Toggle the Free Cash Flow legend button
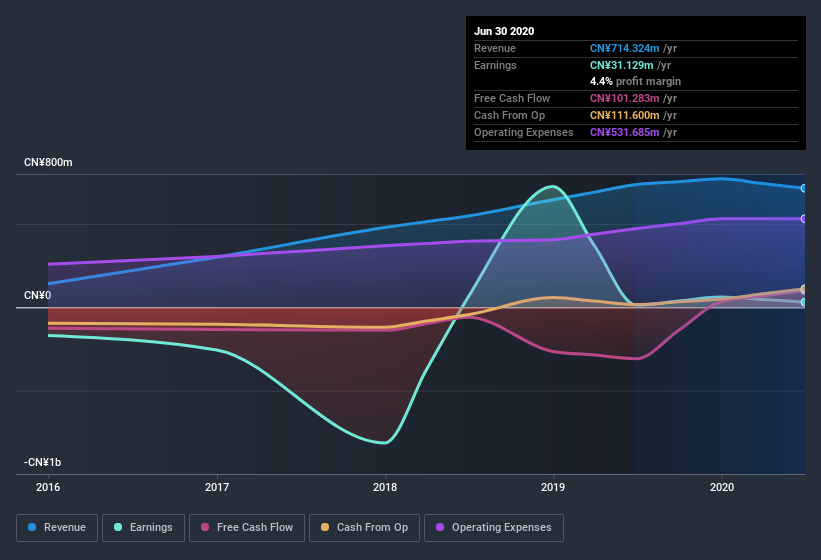821x560 pixels. click(247, 528)
